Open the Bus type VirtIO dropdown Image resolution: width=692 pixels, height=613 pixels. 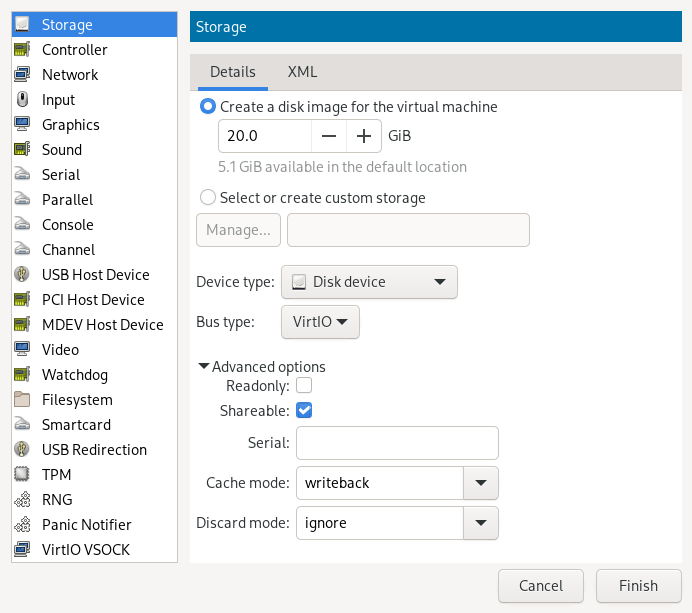coord(320,322)
